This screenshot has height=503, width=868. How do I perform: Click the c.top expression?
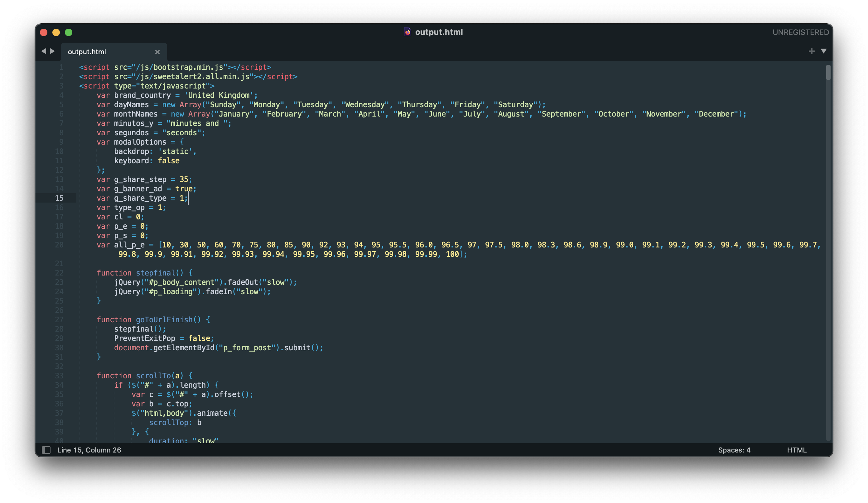point(177,404)
